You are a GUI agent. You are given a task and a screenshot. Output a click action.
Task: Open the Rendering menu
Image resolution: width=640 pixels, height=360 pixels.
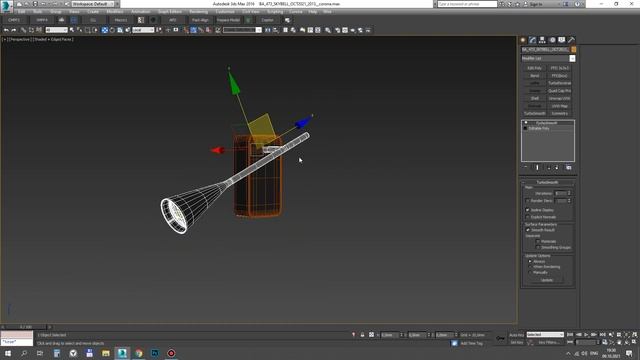[x=199, y=12]
